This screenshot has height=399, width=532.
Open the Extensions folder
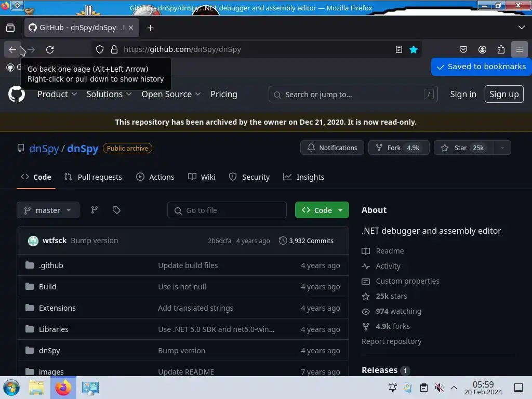coord(57,309)
